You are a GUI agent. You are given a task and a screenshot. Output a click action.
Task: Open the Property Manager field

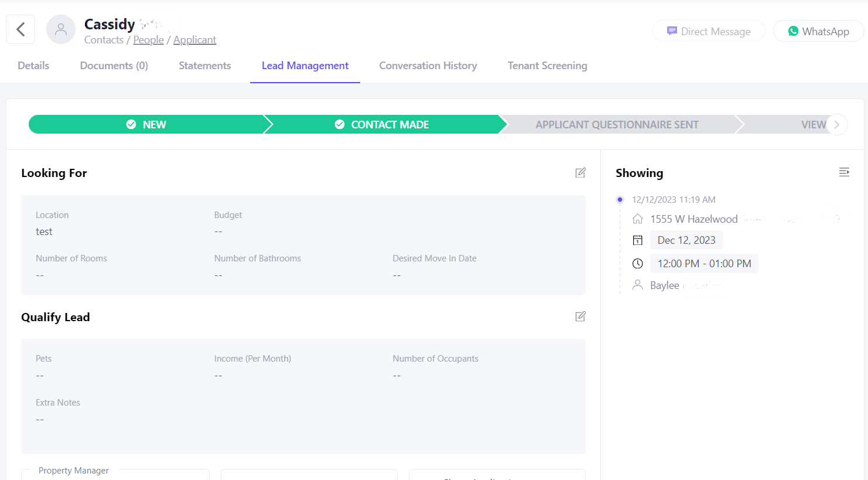click(x=115, y=474)
